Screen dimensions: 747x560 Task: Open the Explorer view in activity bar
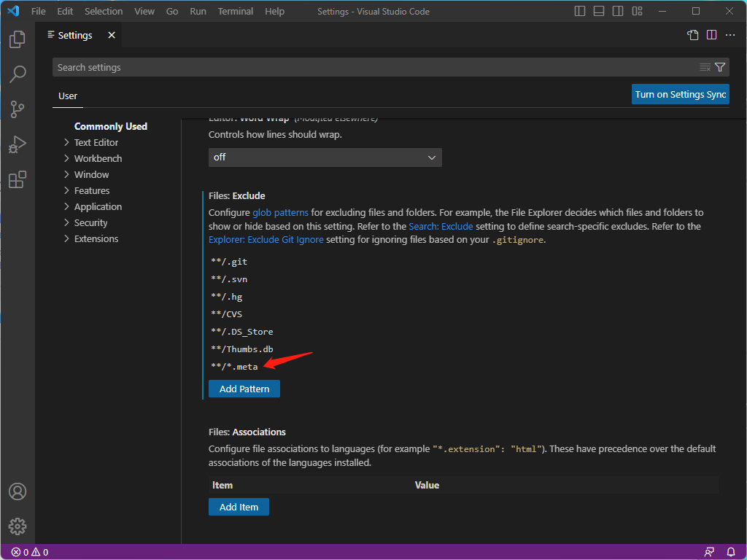click(x=18, y=39)
